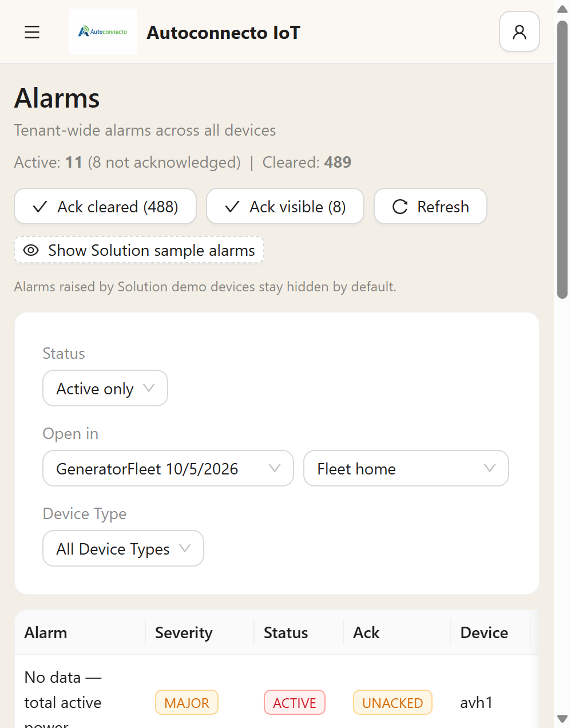Click the page vertical scrollbar thumb
571x728 pixels.
click(562, 160)
